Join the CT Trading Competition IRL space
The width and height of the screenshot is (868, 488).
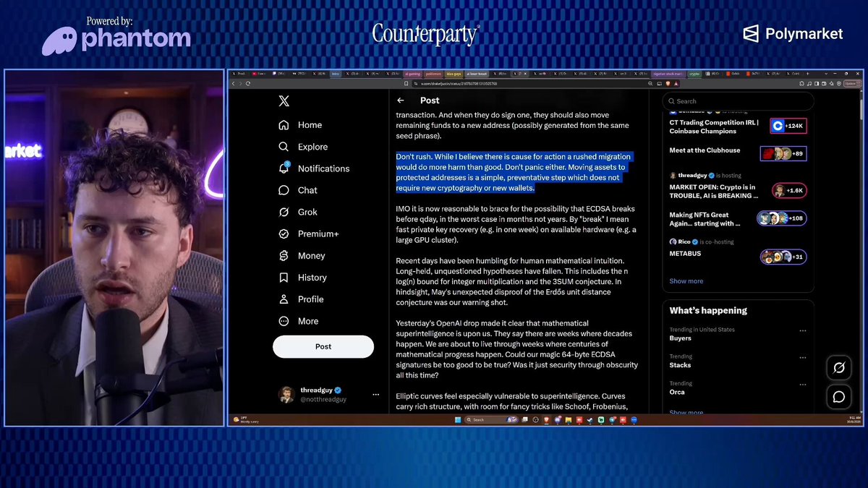738,127
